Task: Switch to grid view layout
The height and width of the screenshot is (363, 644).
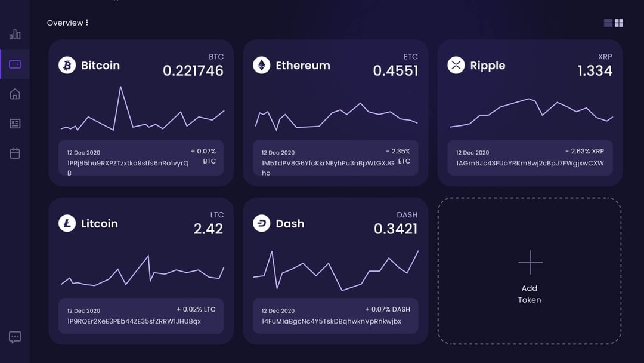Action: pyautogui.click(x=619, y=23)
